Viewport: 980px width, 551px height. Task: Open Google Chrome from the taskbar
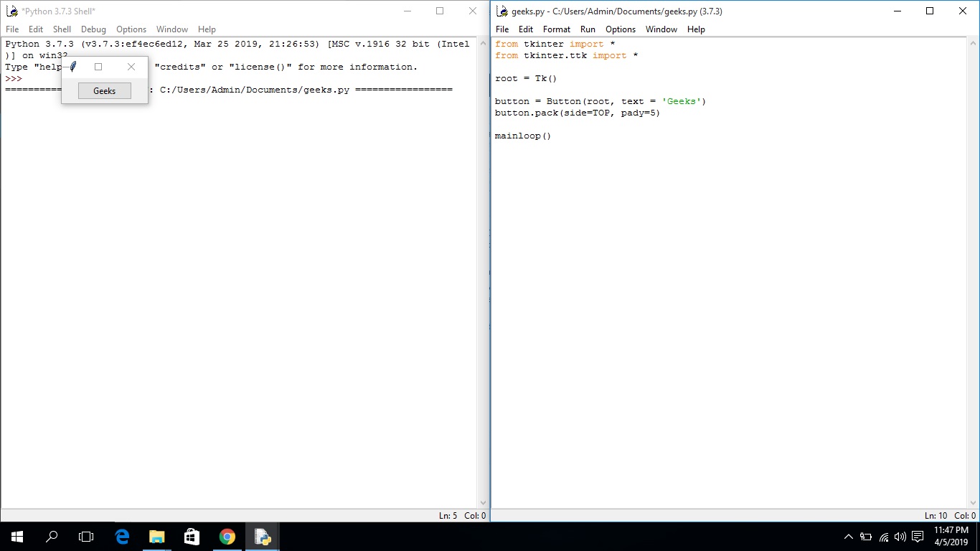pos(227,536)
